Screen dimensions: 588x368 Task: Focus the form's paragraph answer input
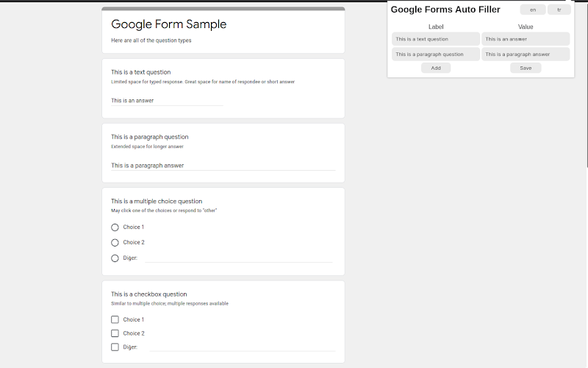click(223, 166)
